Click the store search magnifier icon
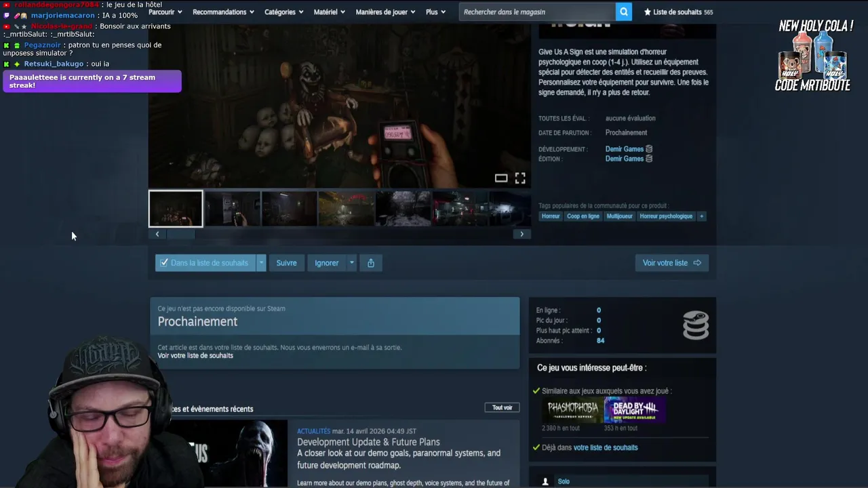 coord(624,12)
